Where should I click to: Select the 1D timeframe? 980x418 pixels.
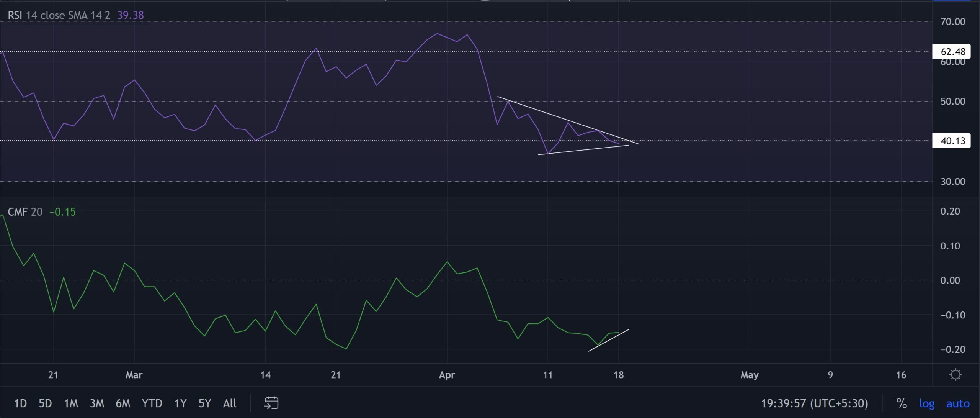[21, 403]
